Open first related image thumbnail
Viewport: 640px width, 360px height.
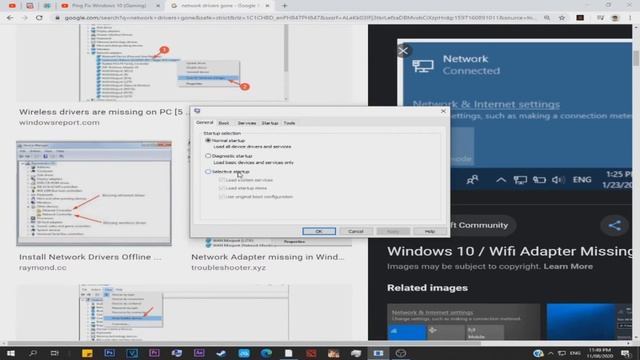point(463,322)
